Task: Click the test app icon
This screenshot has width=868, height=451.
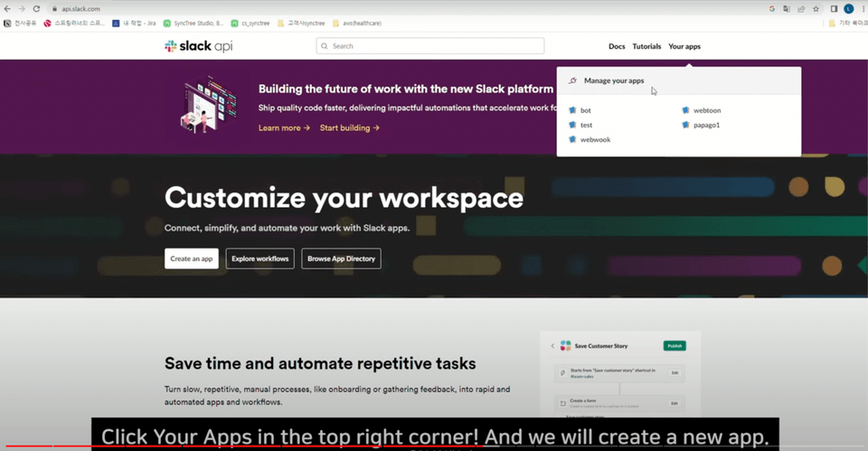Action: (x=572, y=125)
